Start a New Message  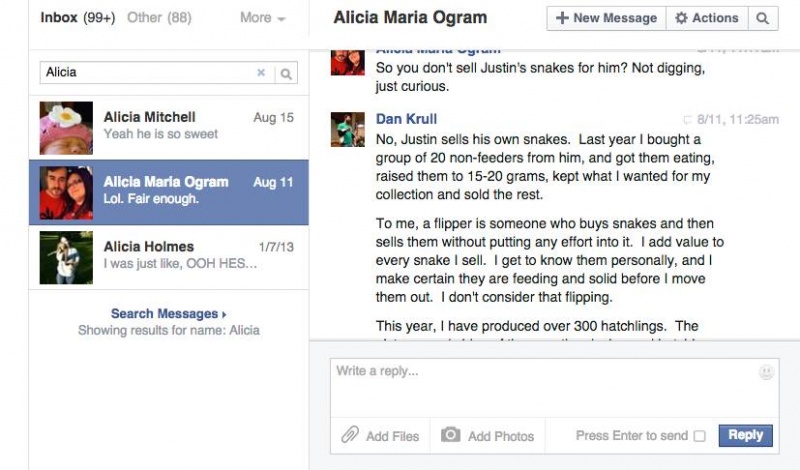606,18
